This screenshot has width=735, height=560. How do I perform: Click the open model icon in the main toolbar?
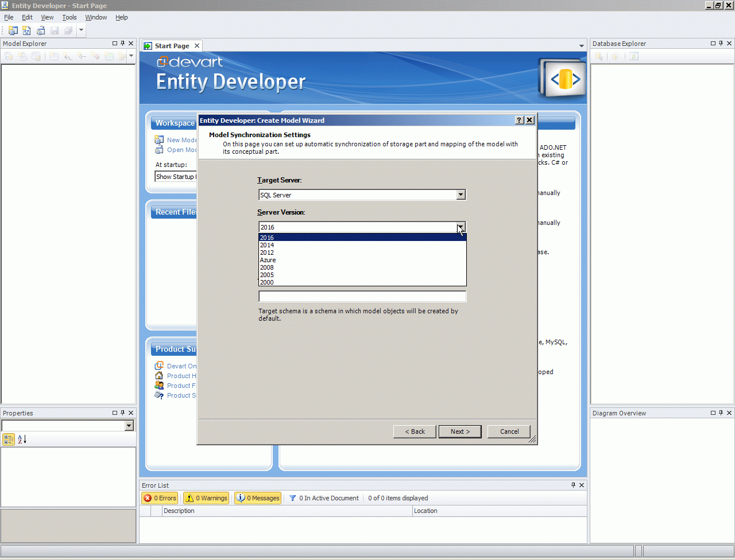point(41,30)
